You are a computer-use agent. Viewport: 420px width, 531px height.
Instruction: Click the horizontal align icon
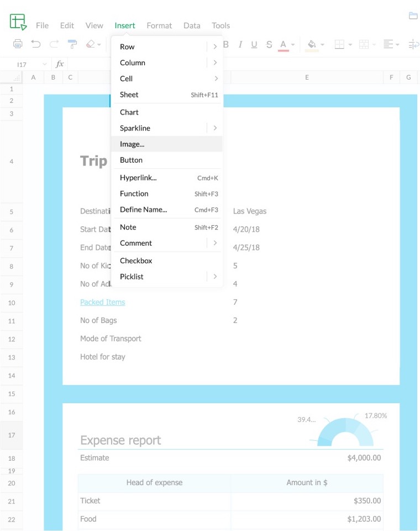tap(388, 44)
